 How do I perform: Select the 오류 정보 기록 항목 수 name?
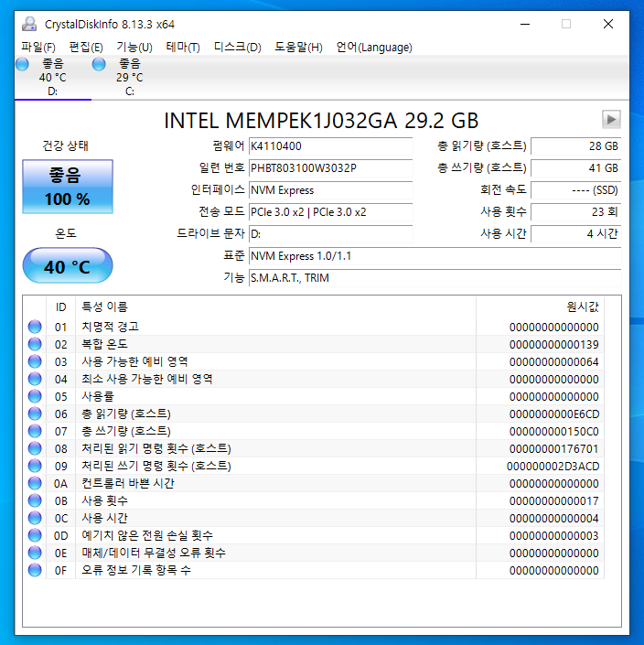point(136,570)
